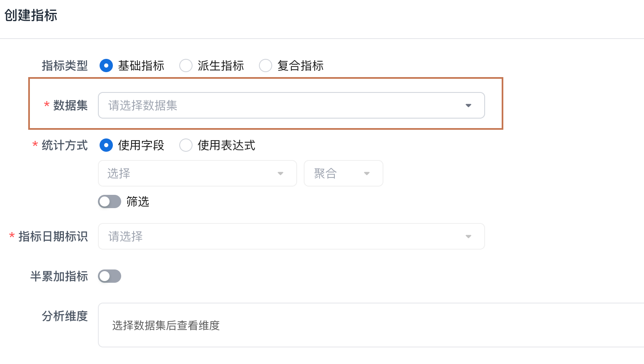644x364 pixels.
Task: Choose the 派生指标 indicator type
Action: [186, 66]
